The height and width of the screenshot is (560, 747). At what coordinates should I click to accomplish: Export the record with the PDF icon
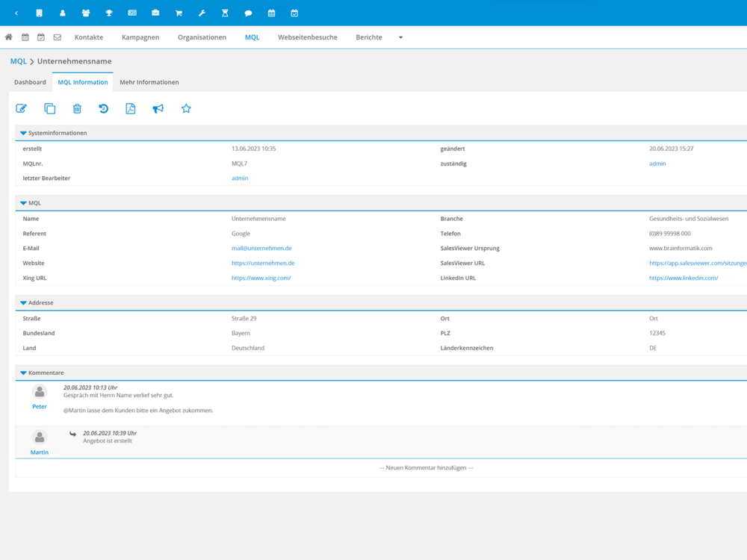pos(131,109)
